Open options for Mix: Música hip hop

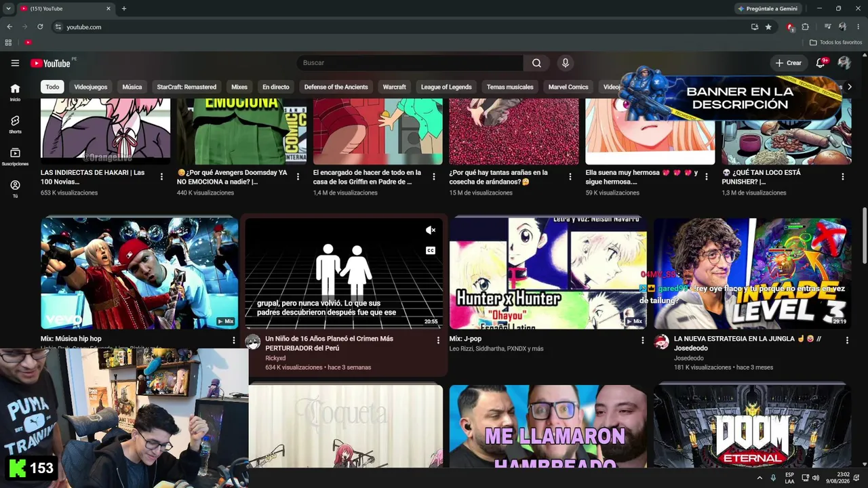[234, 340]
